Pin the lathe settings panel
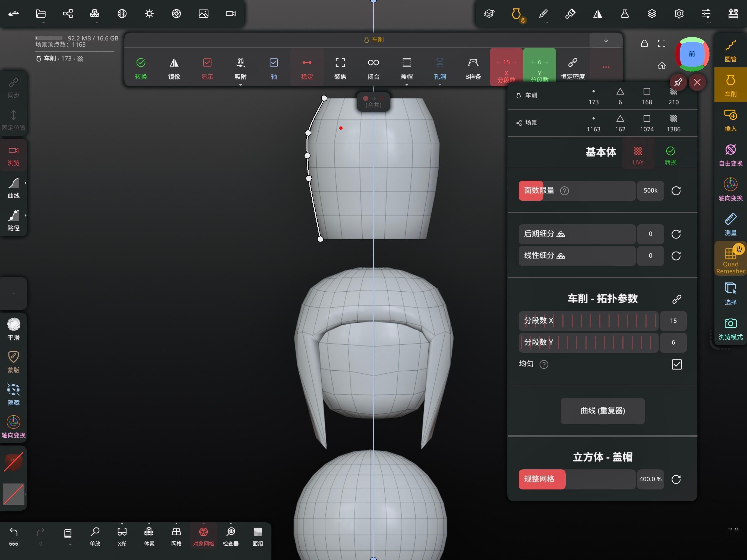This screenshot has height=560, width=747. tap(678, 82)
